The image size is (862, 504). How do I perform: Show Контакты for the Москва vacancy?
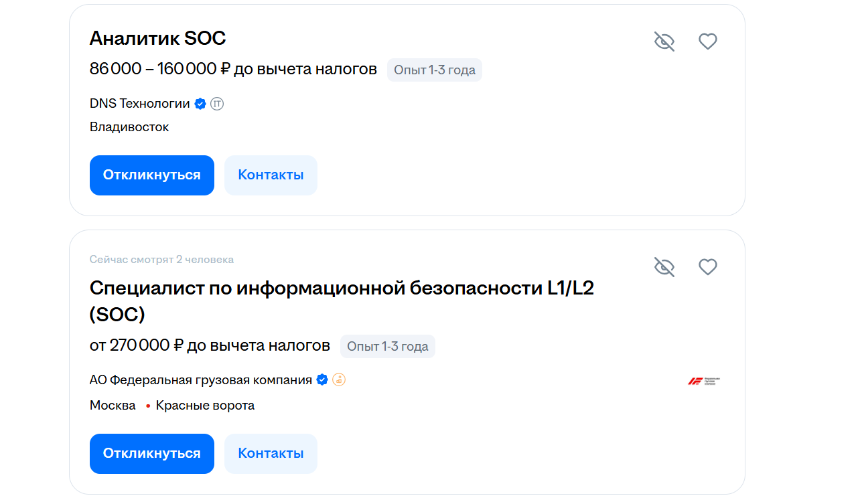271,454
